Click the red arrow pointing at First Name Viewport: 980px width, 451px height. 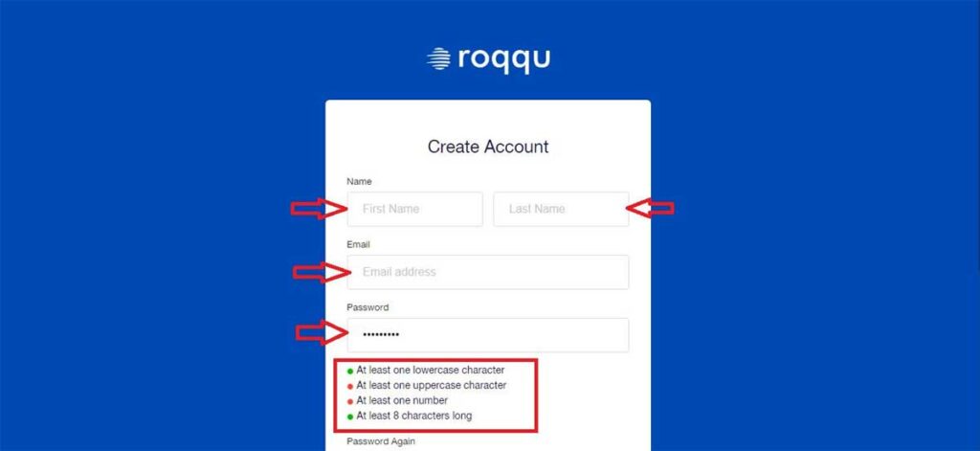319,209
